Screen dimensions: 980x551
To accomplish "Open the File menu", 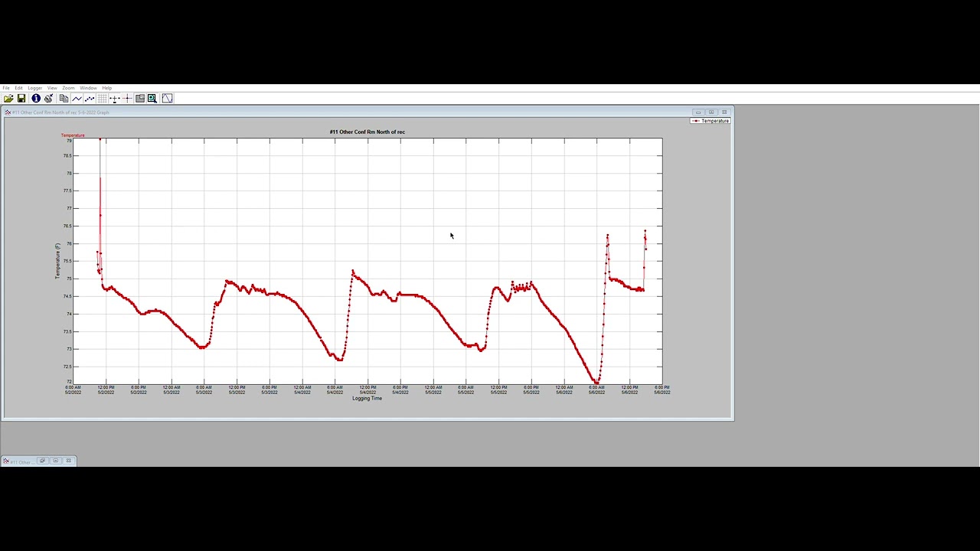I will tap(6, 88).
